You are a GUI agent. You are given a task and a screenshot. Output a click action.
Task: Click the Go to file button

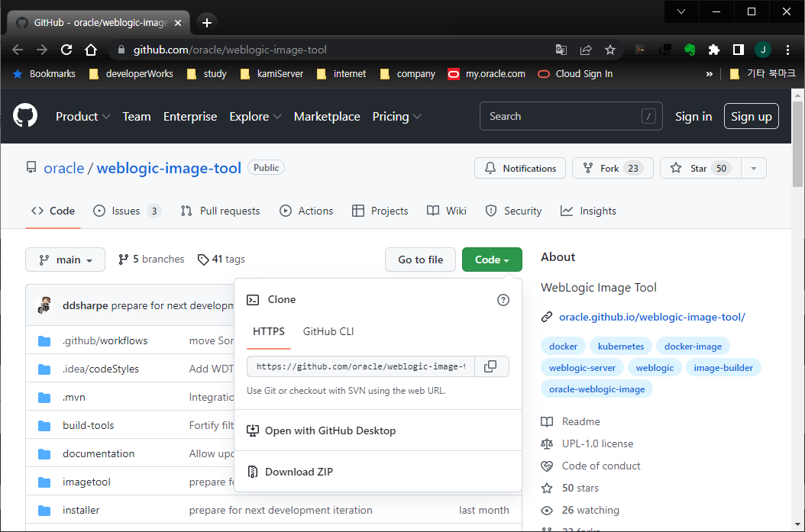click(x=421, y=260)
